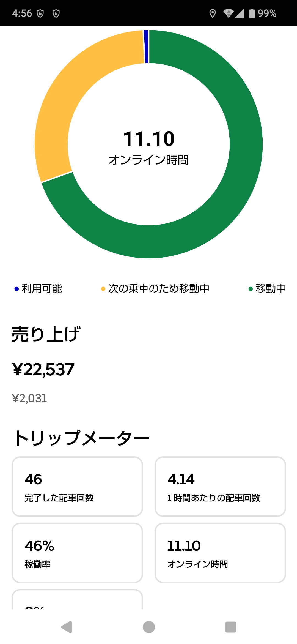
Task: Tap the トリップメーター section heading
Action: click(x=82, y=438)
